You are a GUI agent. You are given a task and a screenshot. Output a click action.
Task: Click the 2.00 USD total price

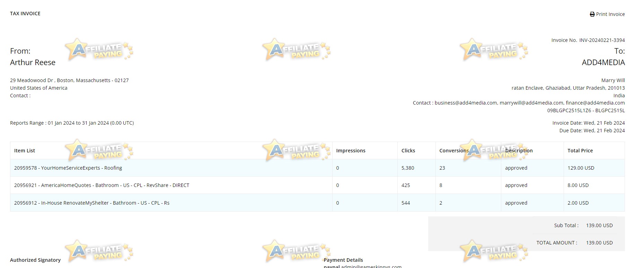point(578,203)
